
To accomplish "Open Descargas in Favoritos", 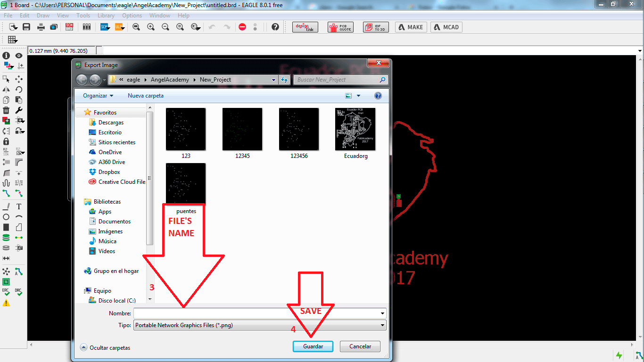I will [x=111, y=123].
